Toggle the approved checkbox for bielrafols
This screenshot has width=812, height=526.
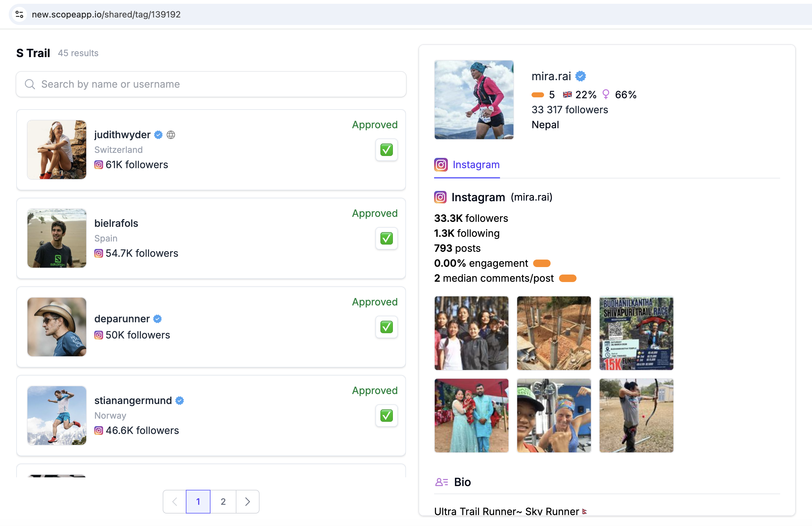click(386, 239)
